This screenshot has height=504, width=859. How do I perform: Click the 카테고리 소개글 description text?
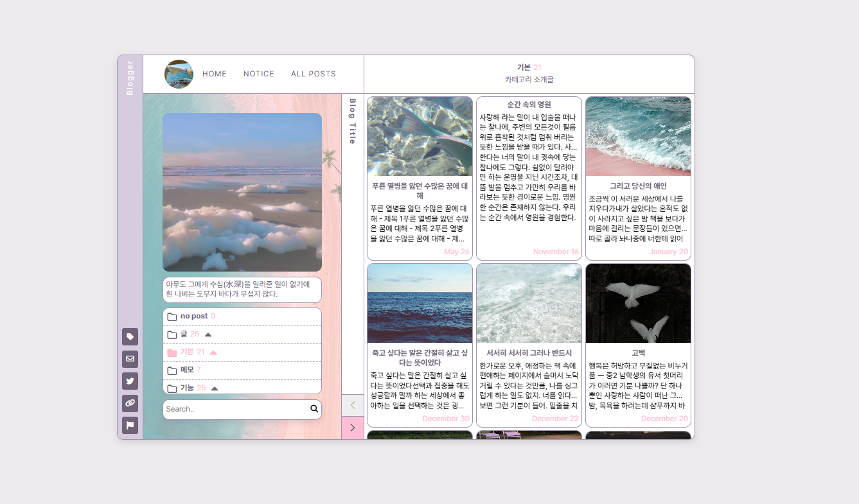tap(529, 80)
